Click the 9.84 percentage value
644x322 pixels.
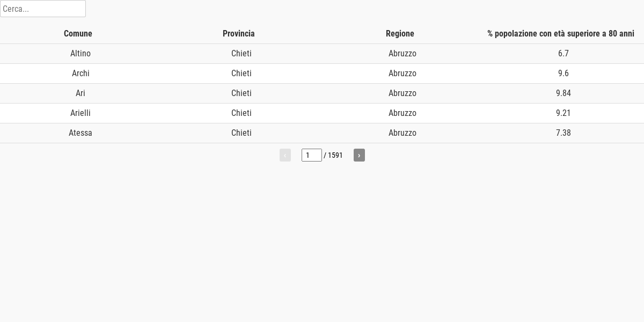click(x=563, y=93)
